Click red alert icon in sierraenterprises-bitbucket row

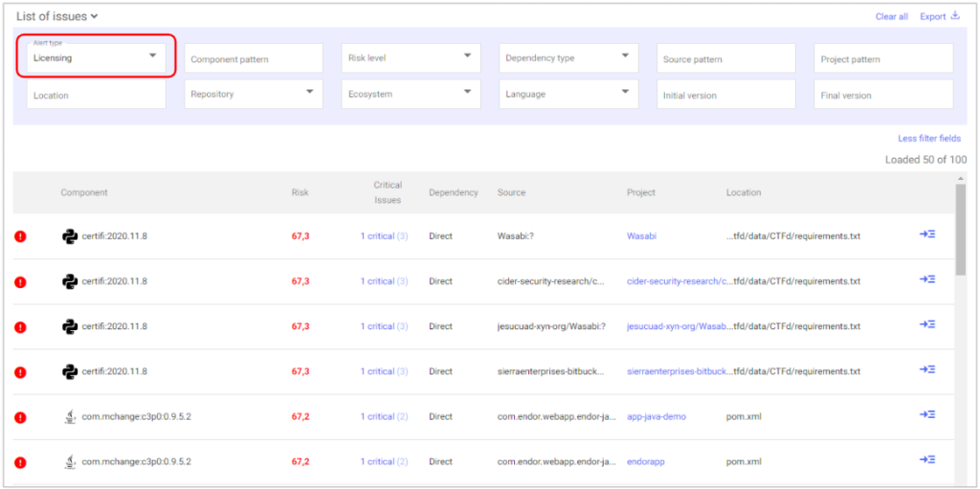click(21, 372)
